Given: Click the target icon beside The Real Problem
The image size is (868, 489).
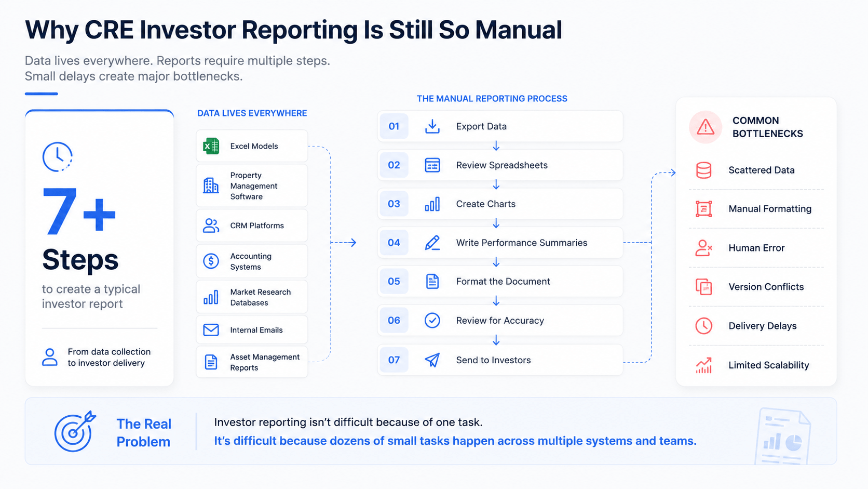Looking at the screenshot, I should (x=75, y=431).
